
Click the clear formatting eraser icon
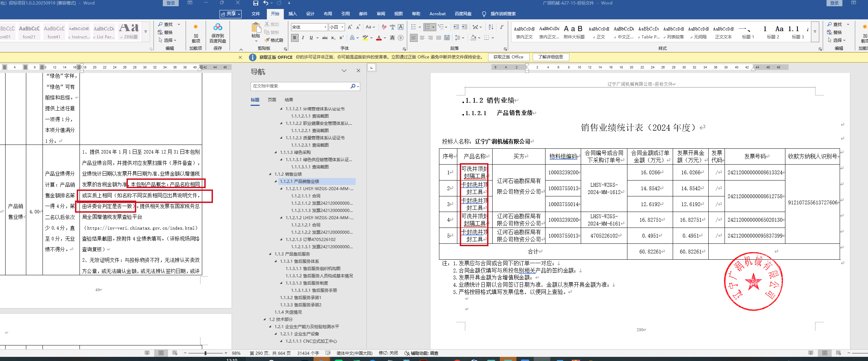(384, 27)
